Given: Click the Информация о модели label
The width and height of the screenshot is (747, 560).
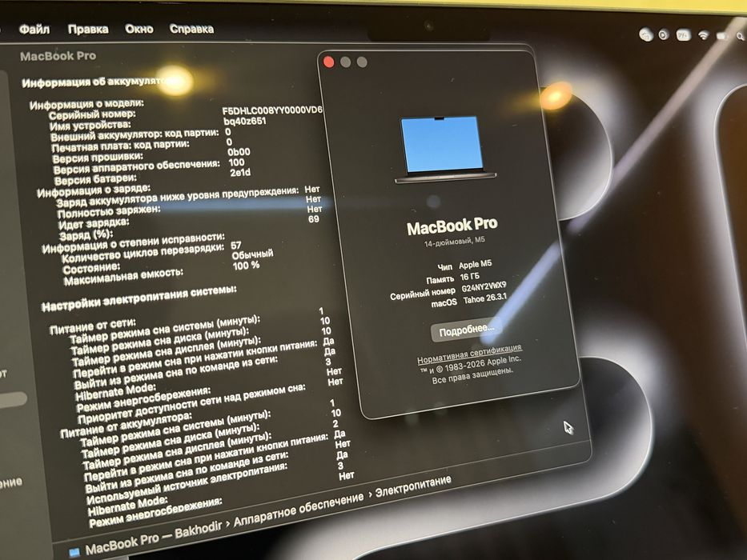Looking at the screenshot, I should [86, 104].
